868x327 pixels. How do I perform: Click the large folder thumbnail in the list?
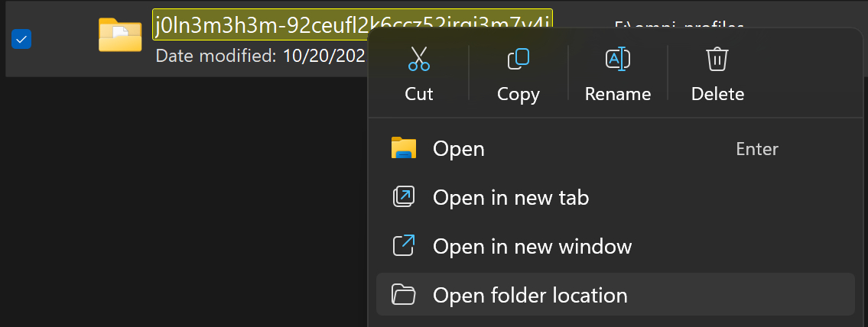(120, 35)
